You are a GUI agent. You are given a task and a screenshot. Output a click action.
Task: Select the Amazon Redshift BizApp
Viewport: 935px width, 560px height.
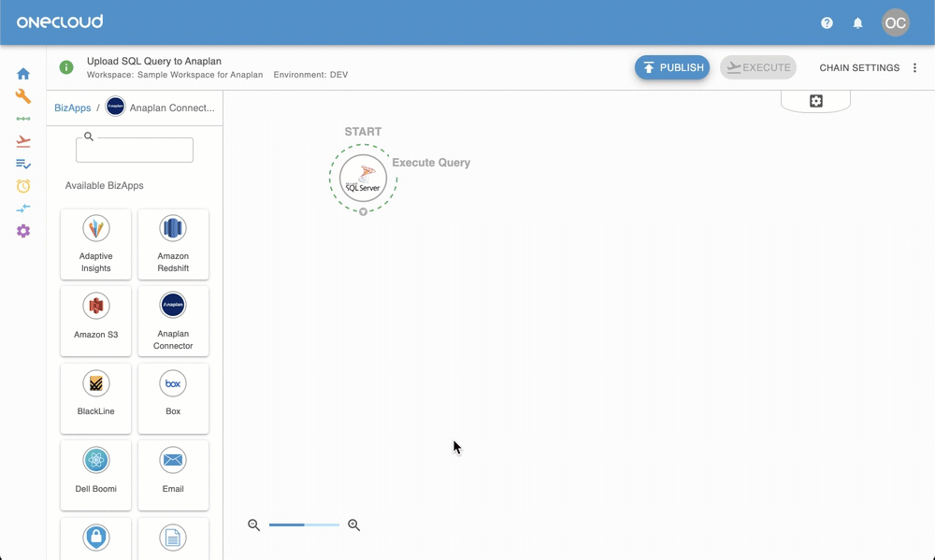point(173,244)
